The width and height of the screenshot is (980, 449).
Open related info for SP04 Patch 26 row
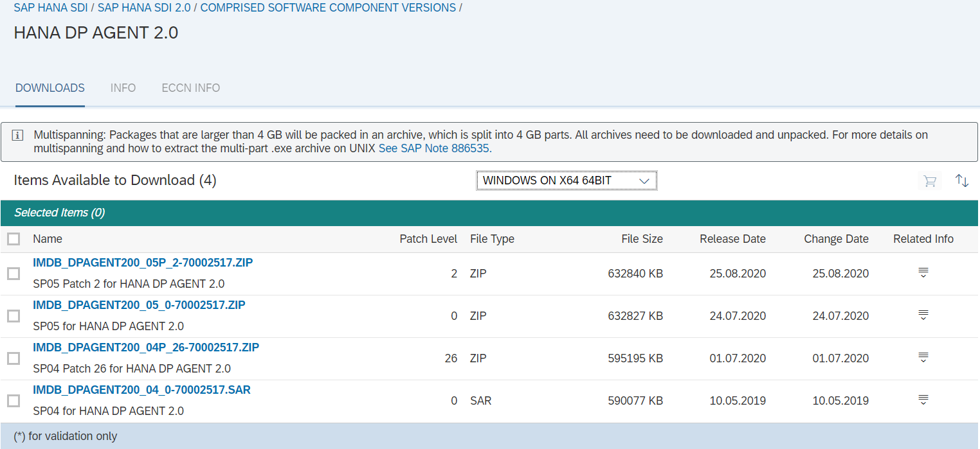923,358
